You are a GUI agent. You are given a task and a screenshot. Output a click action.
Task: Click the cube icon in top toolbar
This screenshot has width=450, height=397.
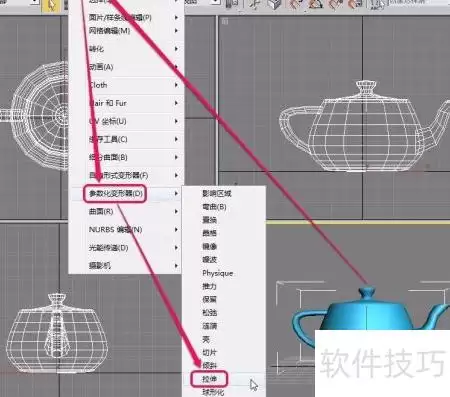click(x=274, y=5)
